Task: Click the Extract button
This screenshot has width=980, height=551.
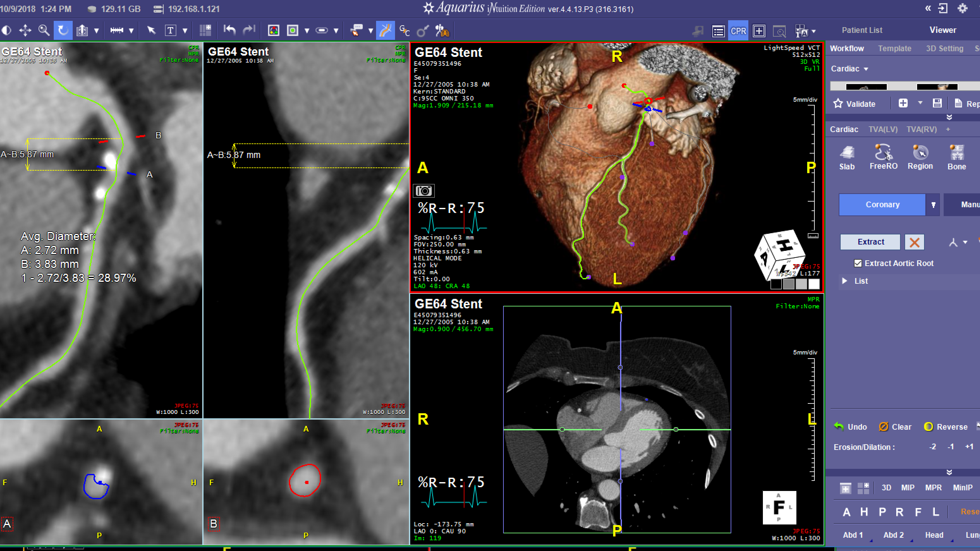Action: coord(870,242)
